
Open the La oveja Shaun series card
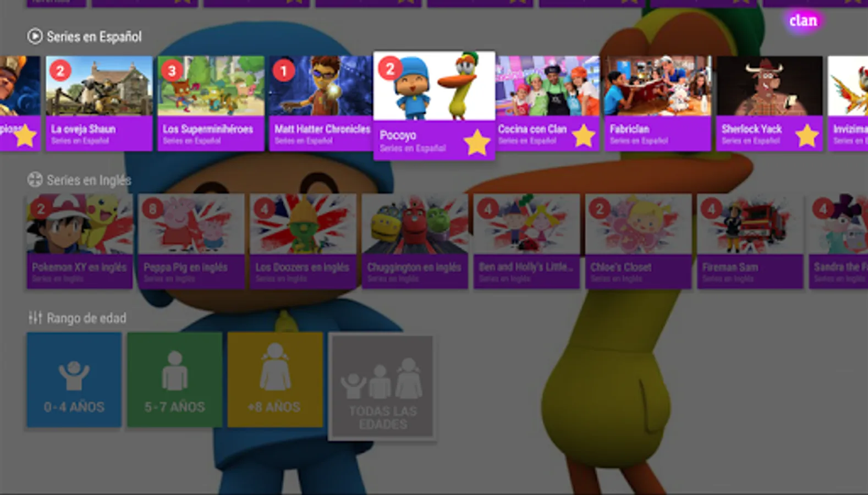[x=99, y=103]
